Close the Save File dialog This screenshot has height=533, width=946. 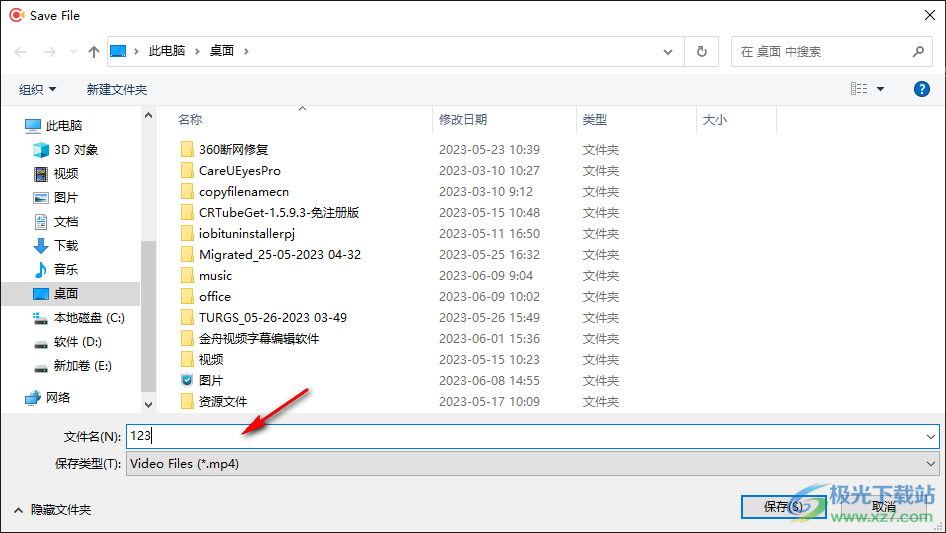pos(930,15)
